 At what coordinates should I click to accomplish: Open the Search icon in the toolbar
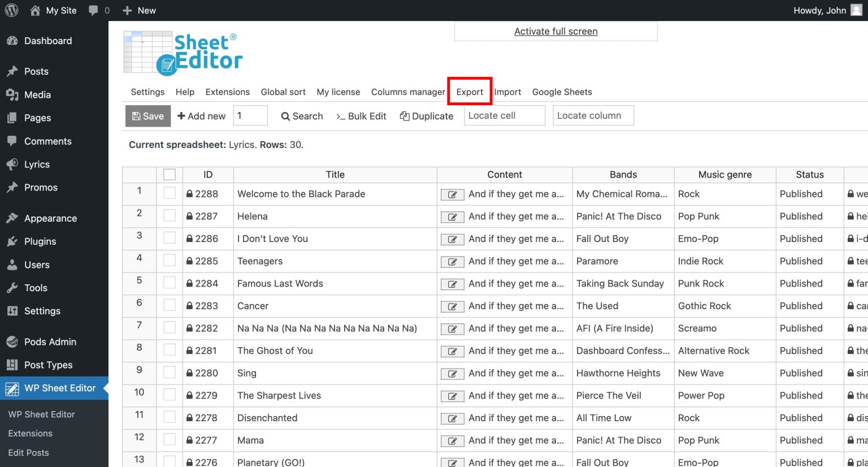[x=286, y=116]
